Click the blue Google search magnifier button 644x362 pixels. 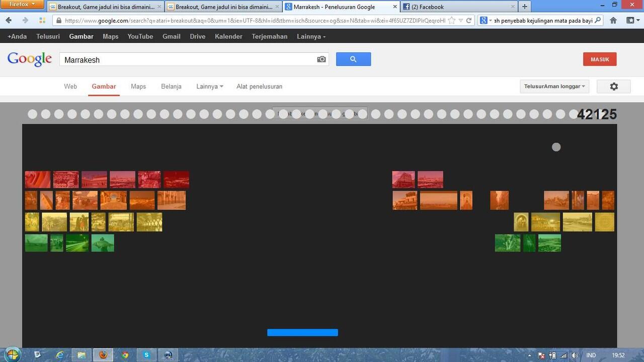pos(353,59)
